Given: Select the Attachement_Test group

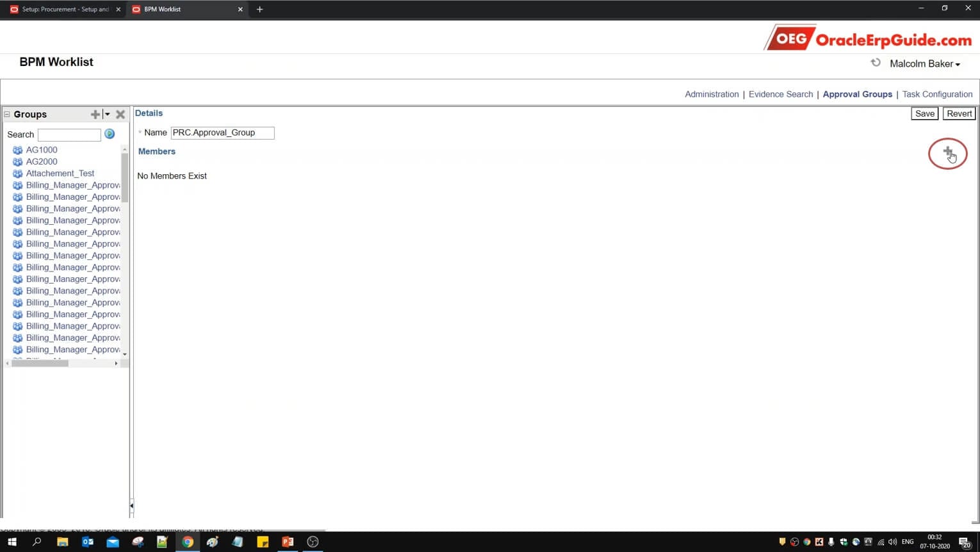Looking at the screenshot, I should [60, 174].
